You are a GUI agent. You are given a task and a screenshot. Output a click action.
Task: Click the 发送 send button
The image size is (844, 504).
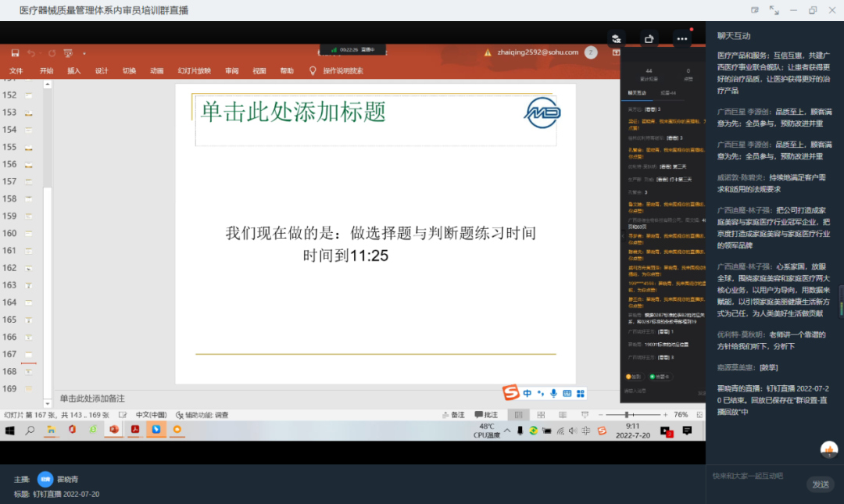point(821,484)
